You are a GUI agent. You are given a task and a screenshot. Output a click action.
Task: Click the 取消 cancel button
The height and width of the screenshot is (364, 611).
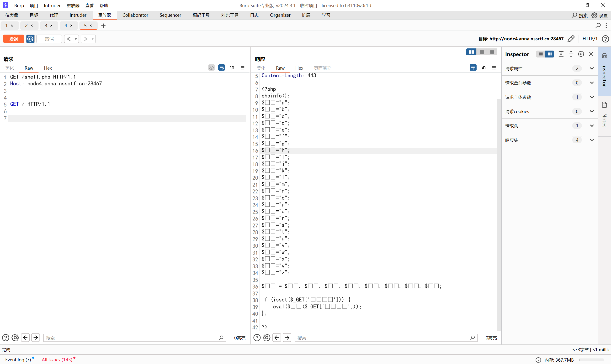(x=49, y=39)
